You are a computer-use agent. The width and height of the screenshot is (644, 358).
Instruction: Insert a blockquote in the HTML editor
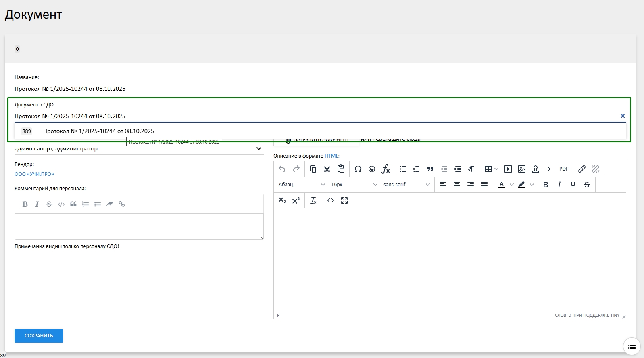(430, 169)
